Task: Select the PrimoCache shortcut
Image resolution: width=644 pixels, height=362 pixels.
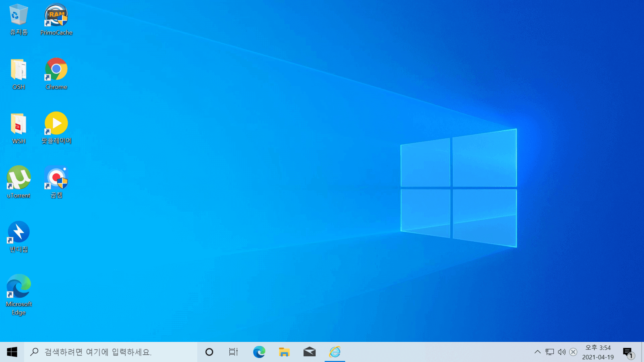Action: pos(56,20)
